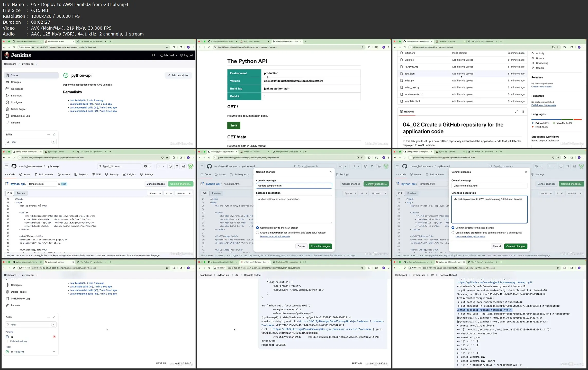Focus the Filter builds field under the Status sidebar page
The height and width of the screenshot is (370, 588).
(31, 142)
